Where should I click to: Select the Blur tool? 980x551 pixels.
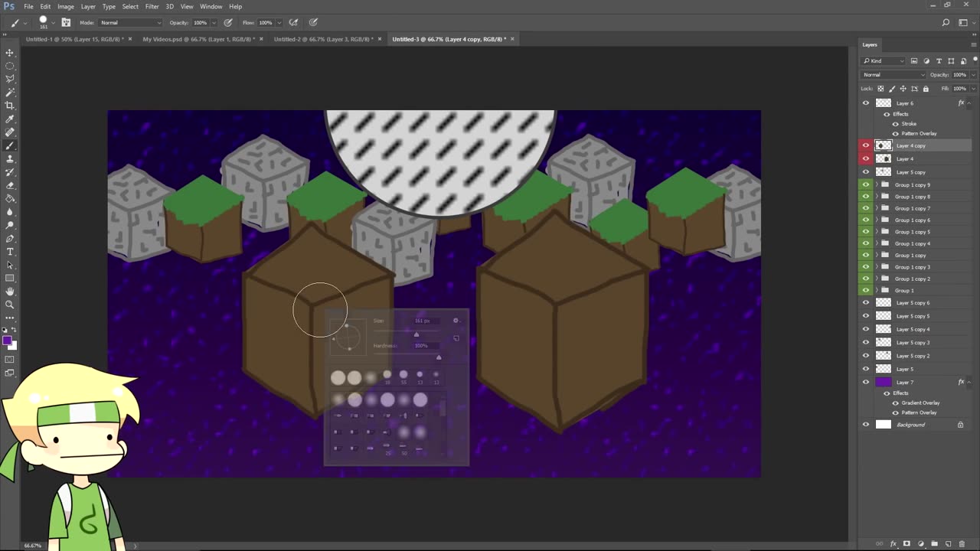[10, 212]
